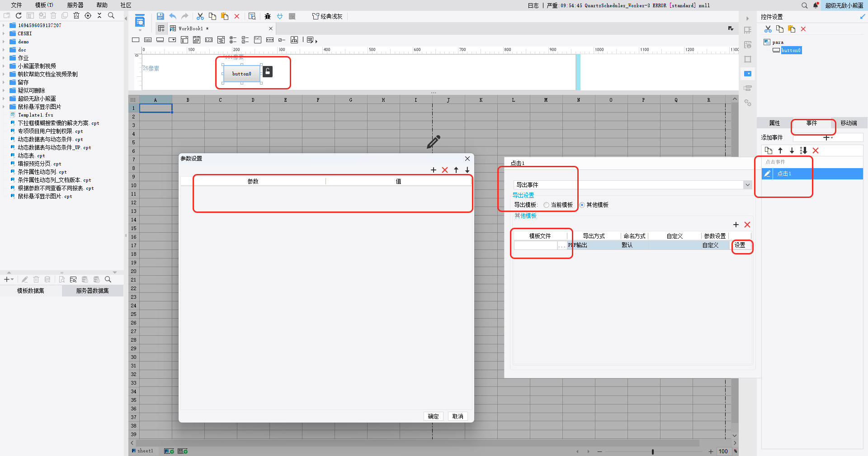The height and width of the screenshot is (456, 868).
Task: Click the unlock padlock icon next to button0
Action: coord(268,71)
